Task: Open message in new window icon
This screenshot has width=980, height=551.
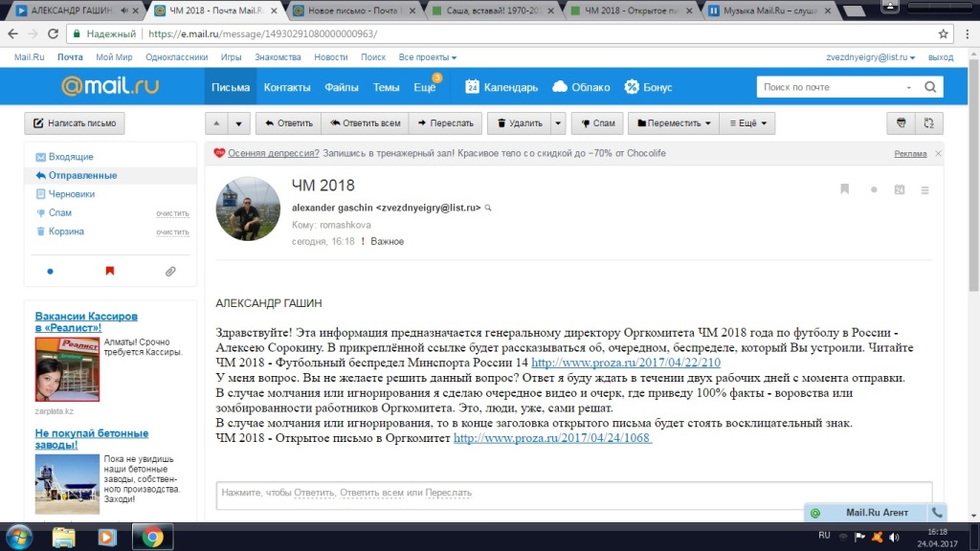Action: (928, 123)
